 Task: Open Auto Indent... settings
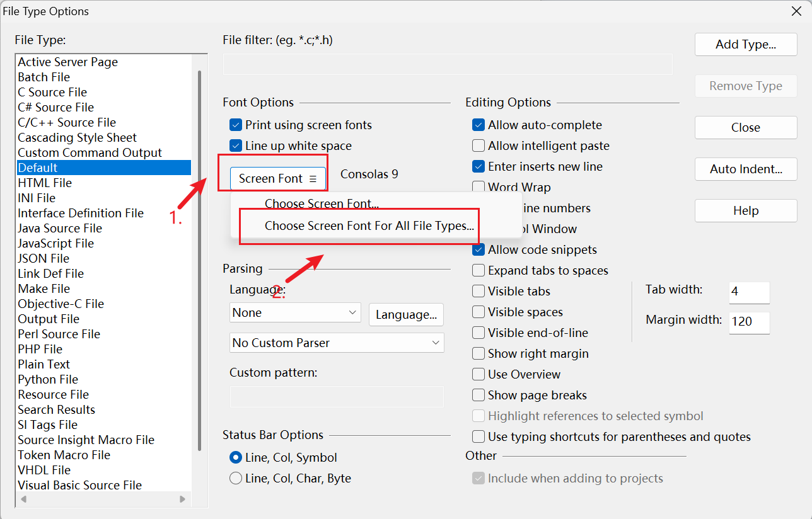pyautogui.click(x=745, y=169)
